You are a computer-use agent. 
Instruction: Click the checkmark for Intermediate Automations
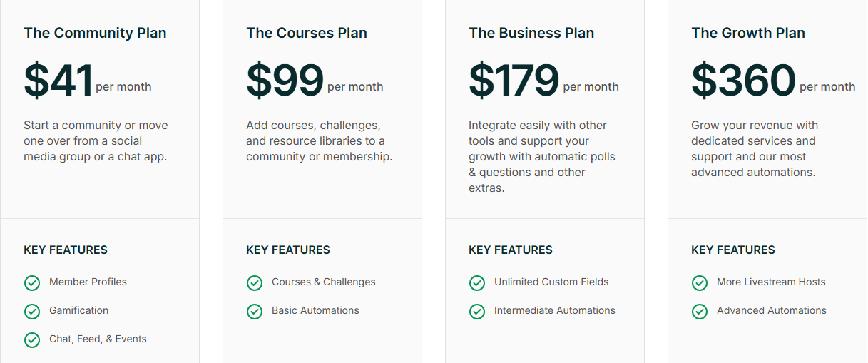click(477, 312)
